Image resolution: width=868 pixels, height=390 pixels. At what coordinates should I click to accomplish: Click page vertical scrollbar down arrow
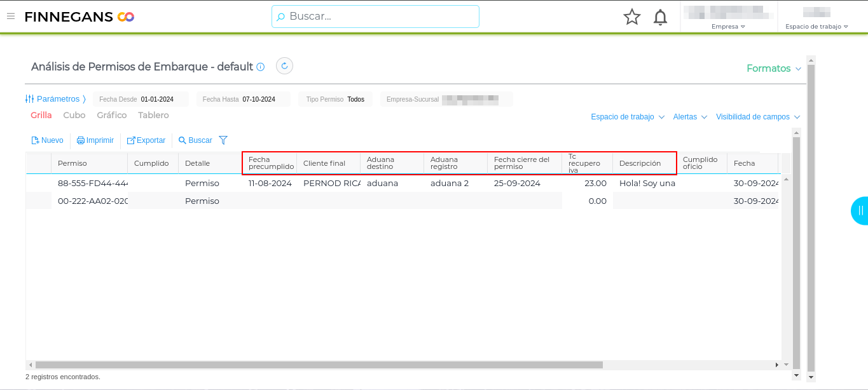pyautogui.click(x=810, y=377)
